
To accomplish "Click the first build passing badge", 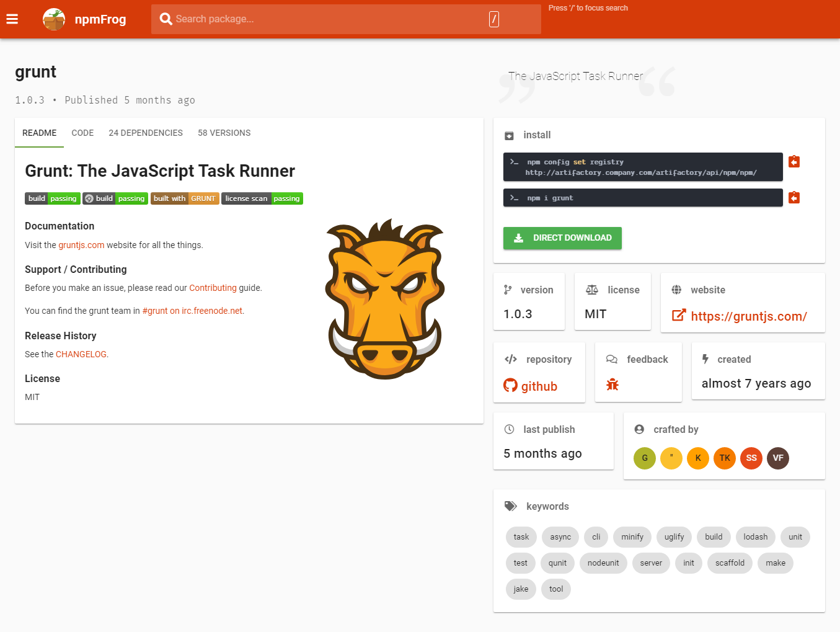I will pyautogui.click(x=53, y=198).
